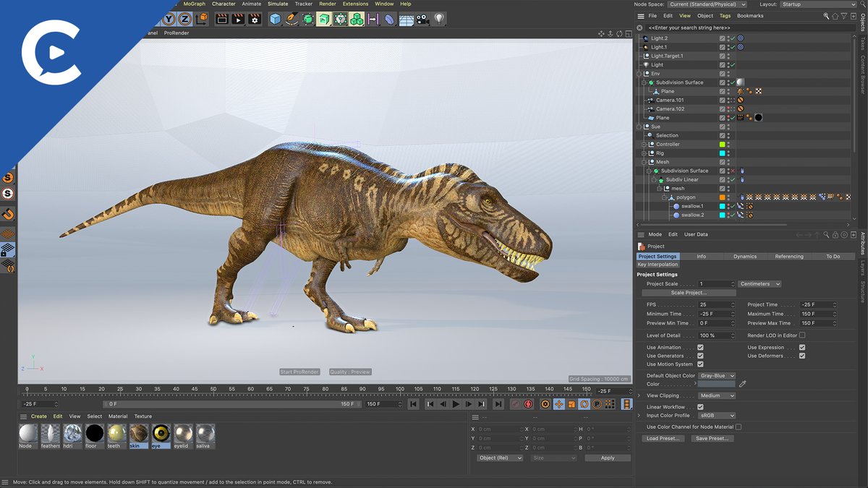
Task: Uncheck the Linear Workflow checkbox
Action: (700, 407)
